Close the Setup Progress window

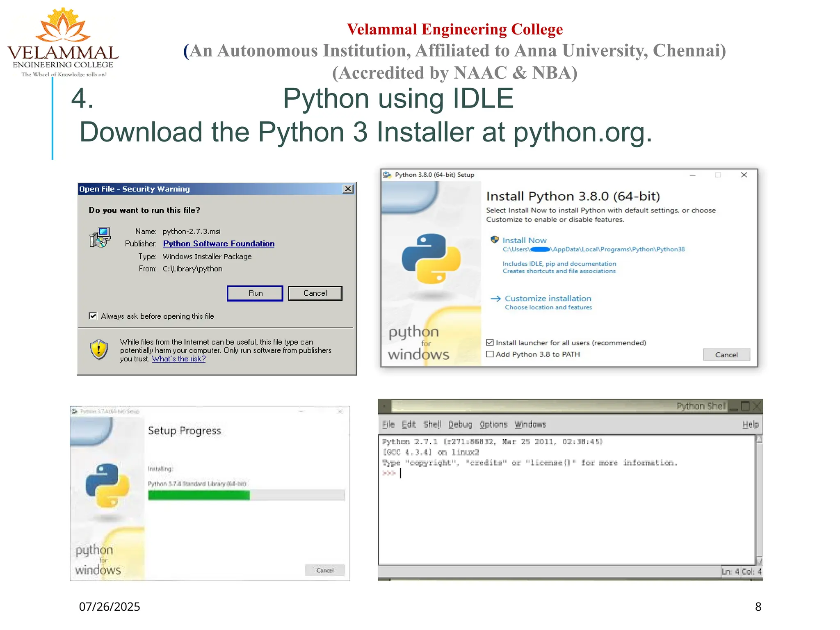tap(340, 411)
